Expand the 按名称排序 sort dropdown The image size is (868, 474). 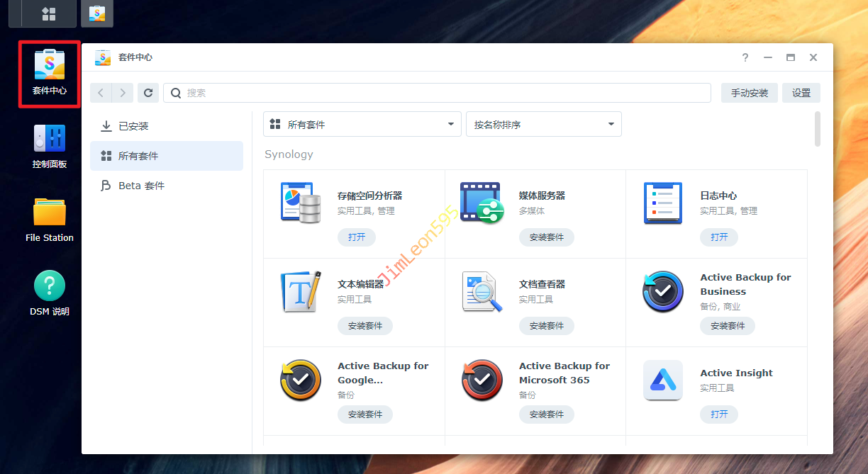point(543,124)
